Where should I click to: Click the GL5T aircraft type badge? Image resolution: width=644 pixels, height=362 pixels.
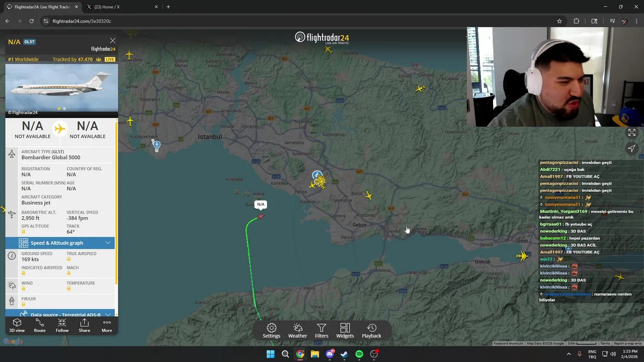(29, 42)
